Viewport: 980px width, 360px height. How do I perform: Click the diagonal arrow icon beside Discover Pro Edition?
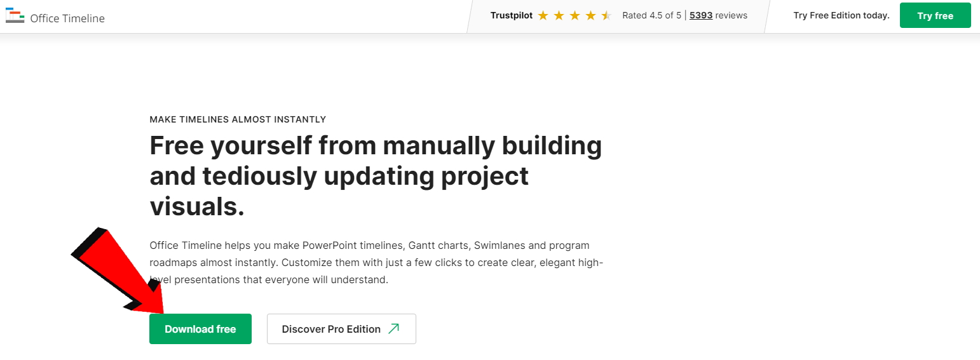(394, 329)
